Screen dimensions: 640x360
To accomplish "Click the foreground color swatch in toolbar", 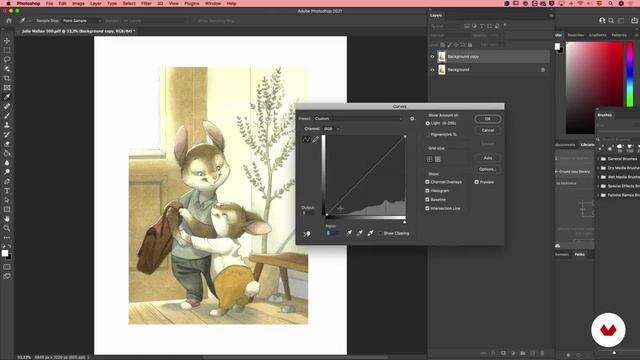I will pyautogui.click(x=4, y=253).
